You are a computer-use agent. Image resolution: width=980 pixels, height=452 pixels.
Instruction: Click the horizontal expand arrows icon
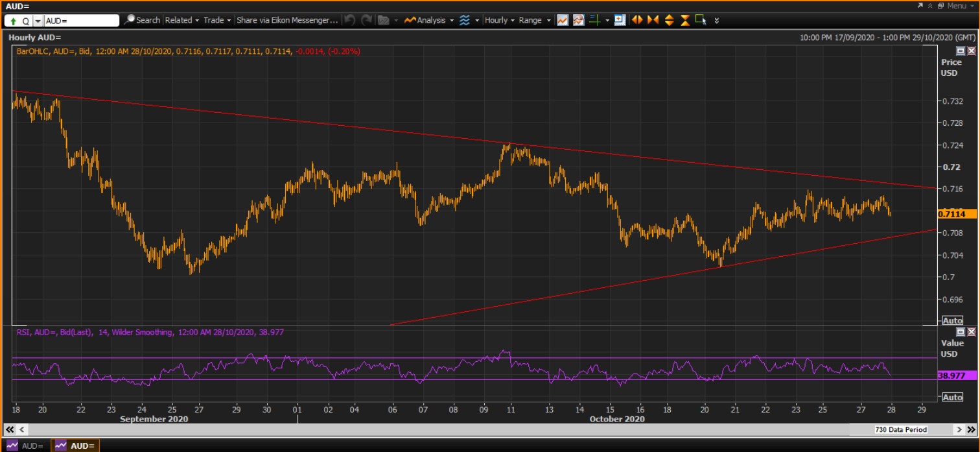[637, 20]
